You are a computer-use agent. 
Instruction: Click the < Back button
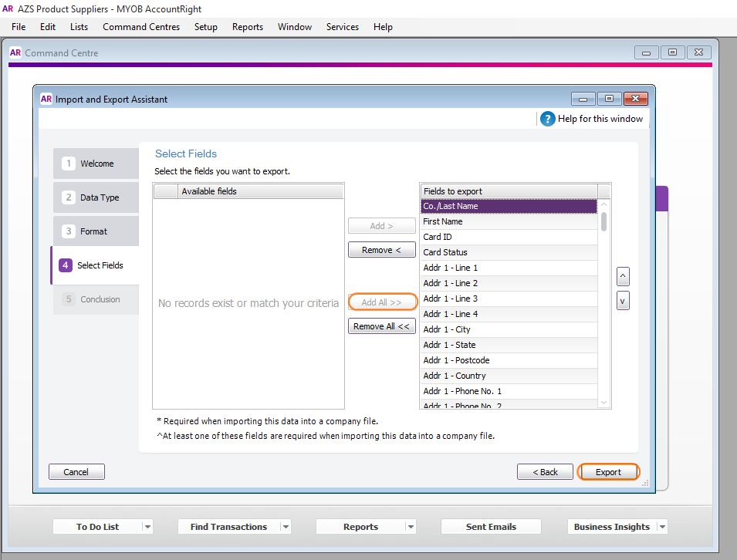[x=546, y=471]
